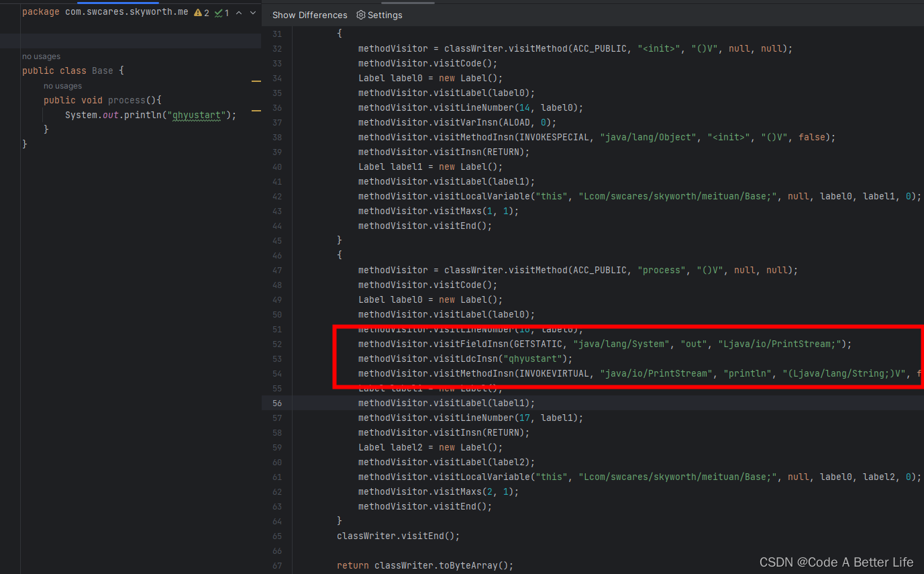Click the INVOKEVIRTUAL java/io/PrintStream println line

(x=641, y=374)
